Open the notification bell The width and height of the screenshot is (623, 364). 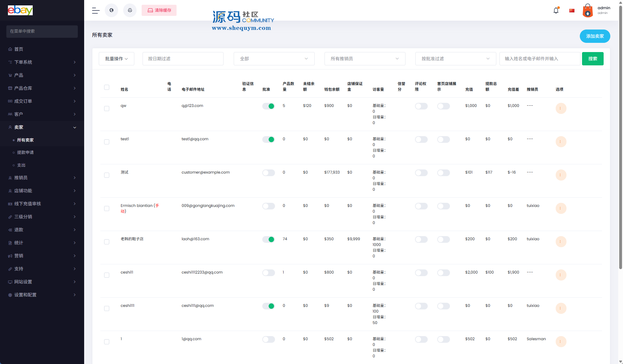click(556, 10)
